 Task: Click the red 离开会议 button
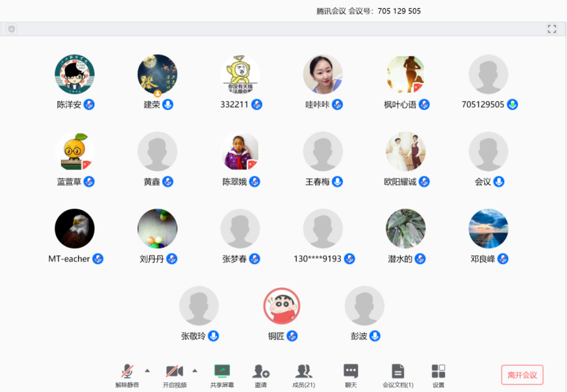(x=522, y=375)
